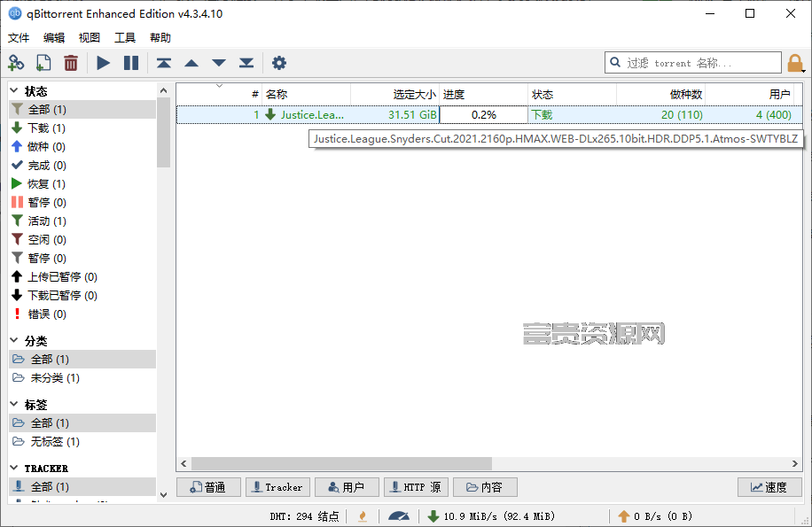The image size is (812, 527).
Task: Collapse the 标签 section
Action: [14, 404]
